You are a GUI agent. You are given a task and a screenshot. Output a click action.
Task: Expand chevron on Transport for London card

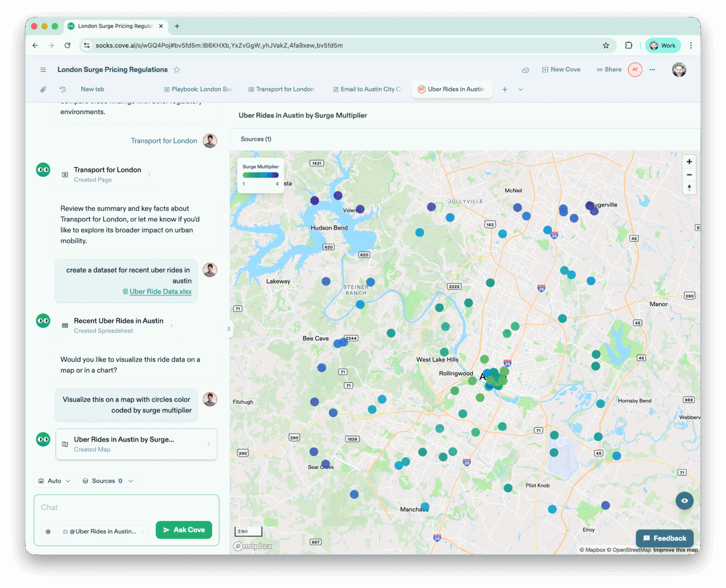149,175
